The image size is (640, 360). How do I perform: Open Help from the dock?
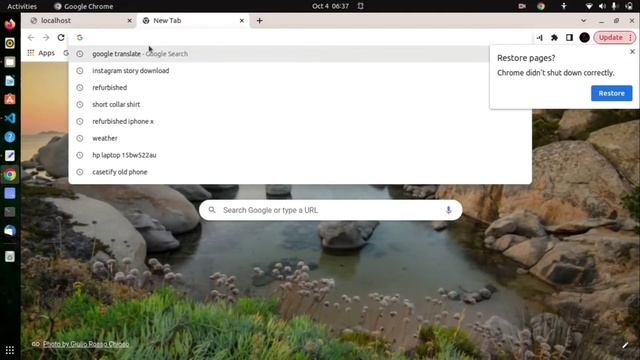click(x=10, y=137)
